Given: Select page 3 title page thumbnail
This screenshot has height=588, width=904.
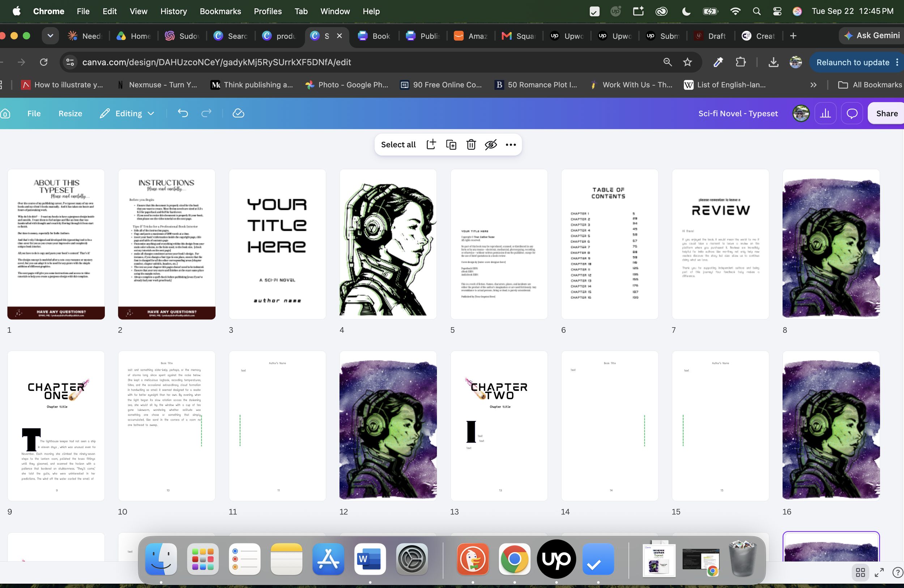Looking at the screenshot, I should click(x=277, y=244).
